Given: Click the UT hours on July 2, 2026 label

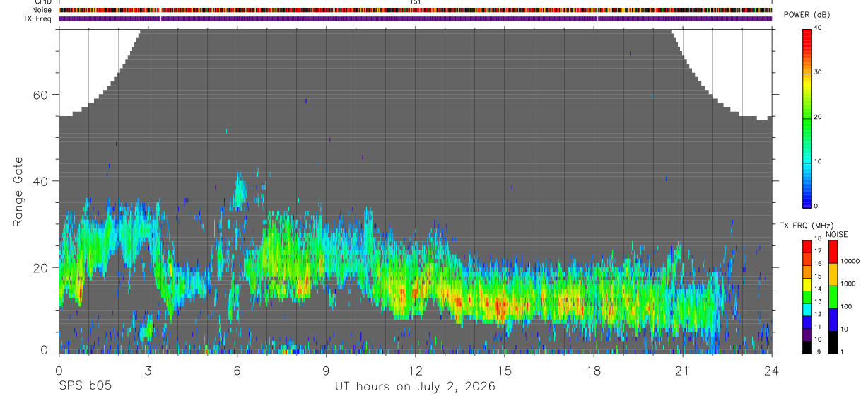Looking at the screenshot, I should tap(415, 387).
